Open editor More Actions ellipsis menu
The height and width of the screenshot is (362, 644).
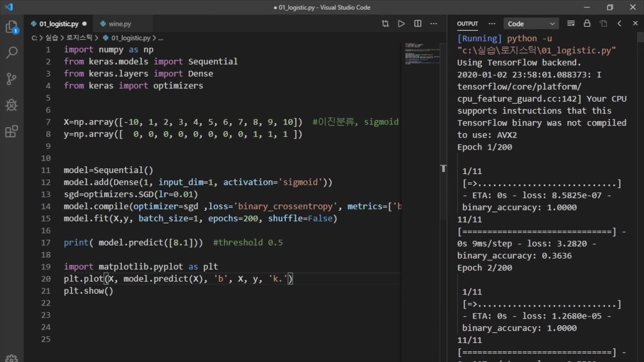434,23
